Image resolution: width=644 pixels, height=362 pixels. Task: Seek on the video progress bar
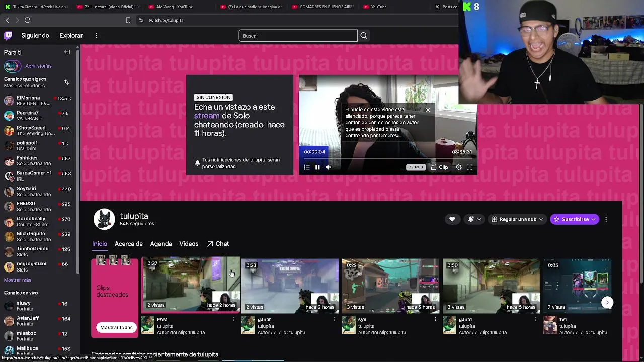tap(388, 158)
